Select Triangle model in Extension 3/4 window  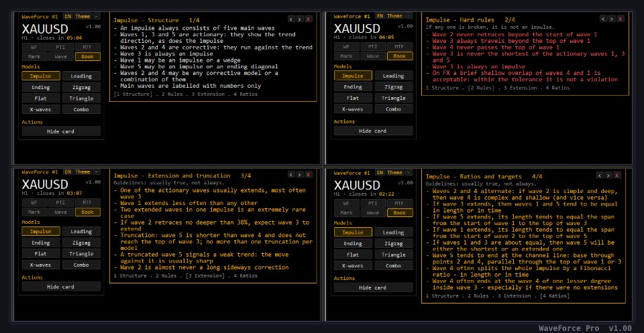coord(81,254)
